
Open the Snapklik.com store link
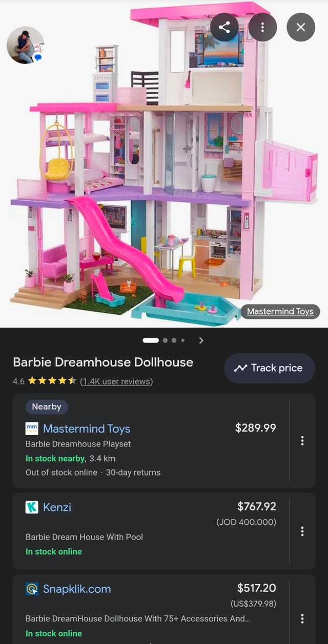click(x=77, y=589)
